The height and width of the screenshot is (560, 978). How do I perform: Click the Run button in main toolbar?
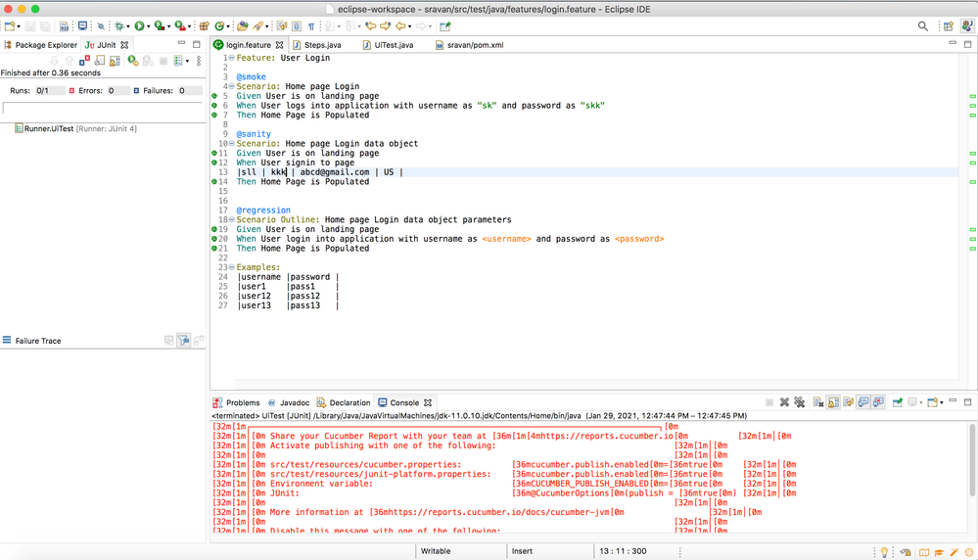pos(139,26)
